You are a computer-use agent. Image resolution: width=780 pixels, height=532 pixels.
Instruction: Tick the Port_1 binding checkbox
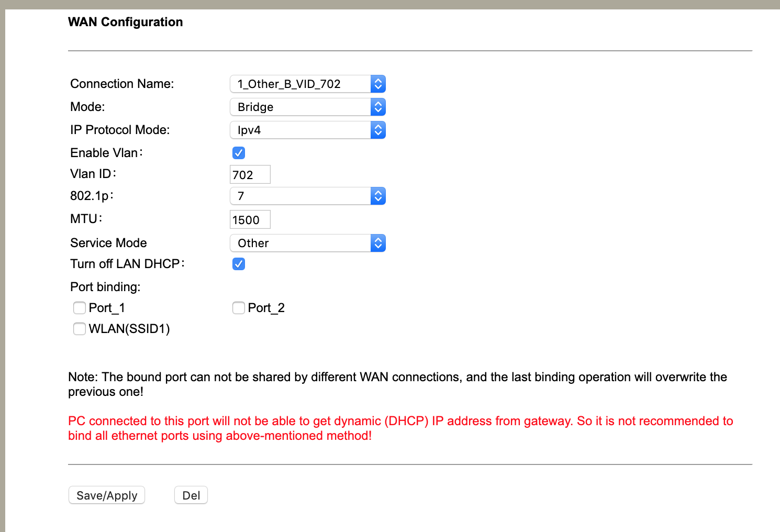pos(80,308)
